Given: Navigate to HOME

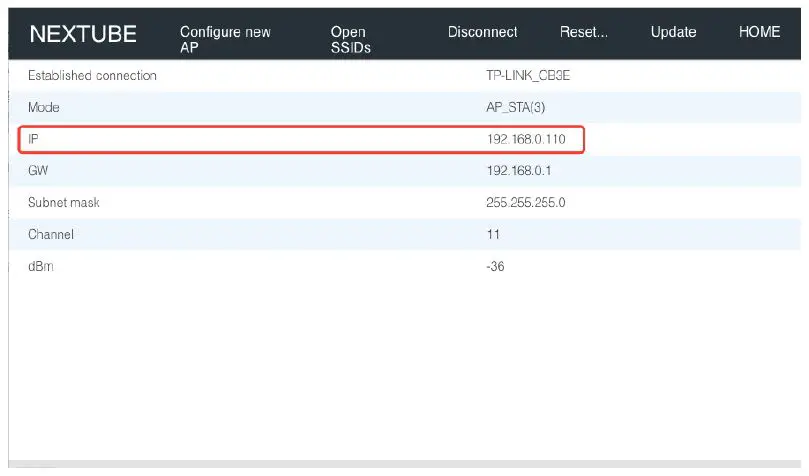Looking at the screenshot, I should pyautogui.click(x=759, y=32).
